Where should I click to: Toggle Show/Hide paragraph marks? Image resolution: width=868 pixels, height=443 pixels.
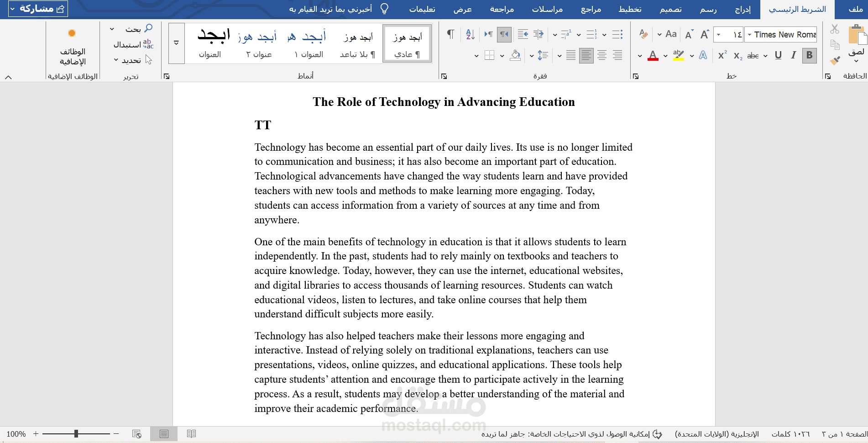click(450, 34)
